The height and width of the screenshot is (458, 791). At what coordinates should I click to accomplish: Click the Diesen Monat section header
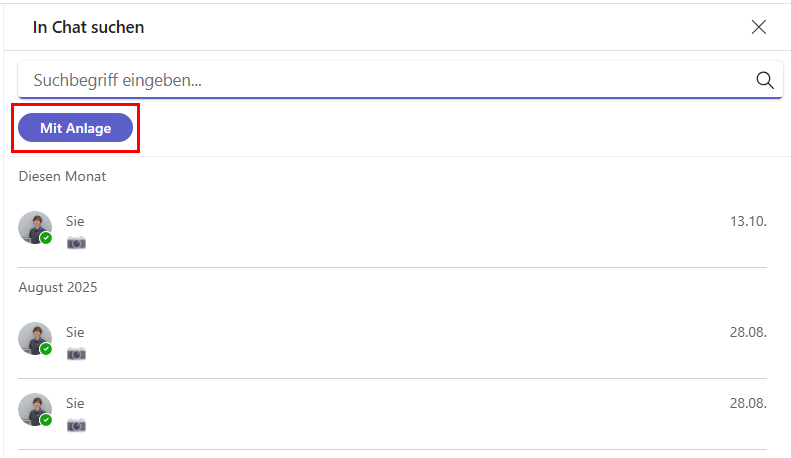(x=62, y=176)
